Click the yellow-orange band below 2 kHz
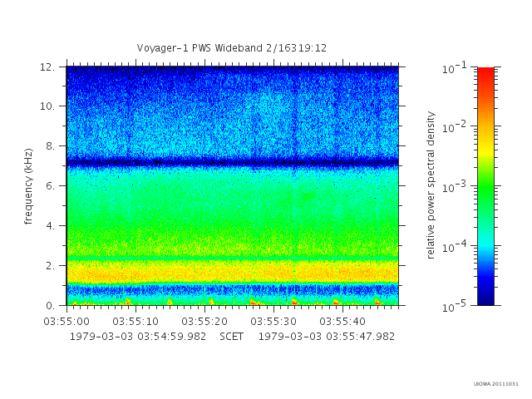The height and width of the screenshot is (399, 532). click(x=233, y=272)
